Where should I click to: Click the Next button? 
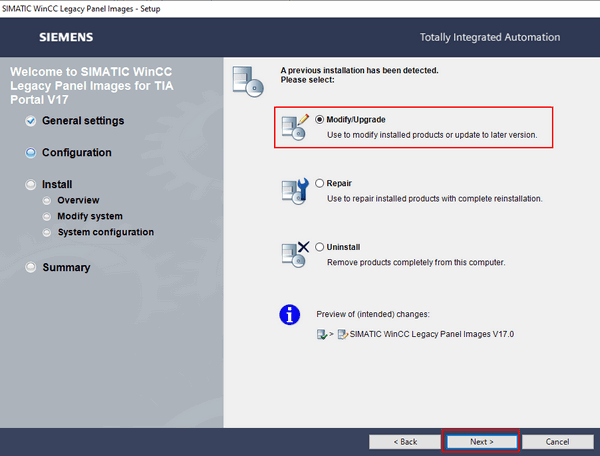pos(481,442)
